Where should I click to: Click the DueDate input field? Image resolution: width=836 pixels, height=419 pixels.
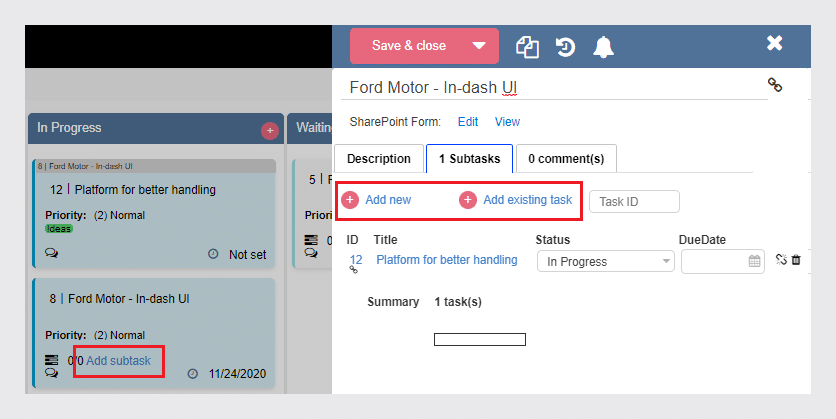click(x=723, y=261)
